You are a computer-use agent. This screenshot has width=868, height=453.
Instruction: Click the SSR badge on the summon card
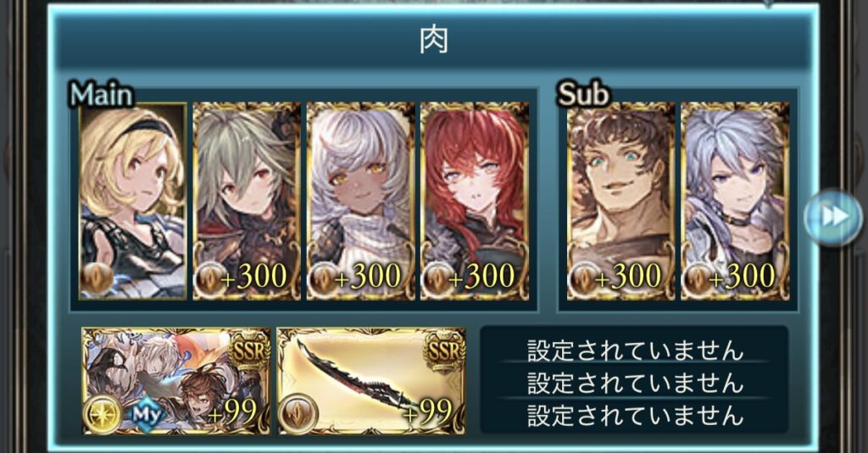pyautogui.click(x=249, y=350)
